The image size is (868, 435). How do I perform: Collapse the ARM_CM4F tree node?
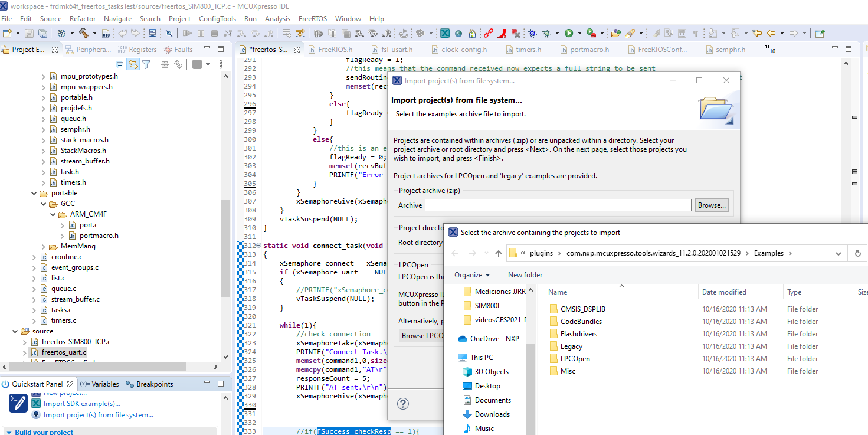[53, 214]
